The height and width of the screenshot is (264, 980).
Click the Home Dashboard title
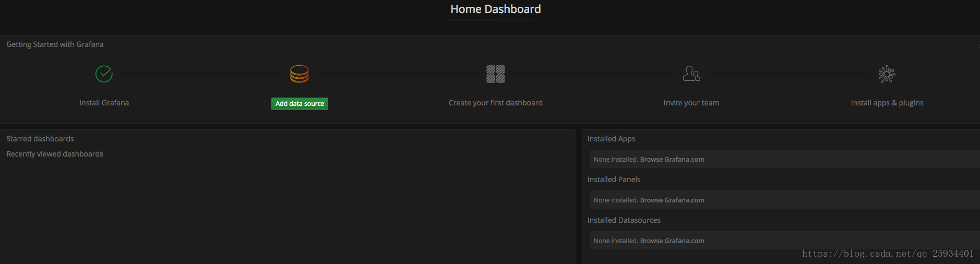pos(496,9)
